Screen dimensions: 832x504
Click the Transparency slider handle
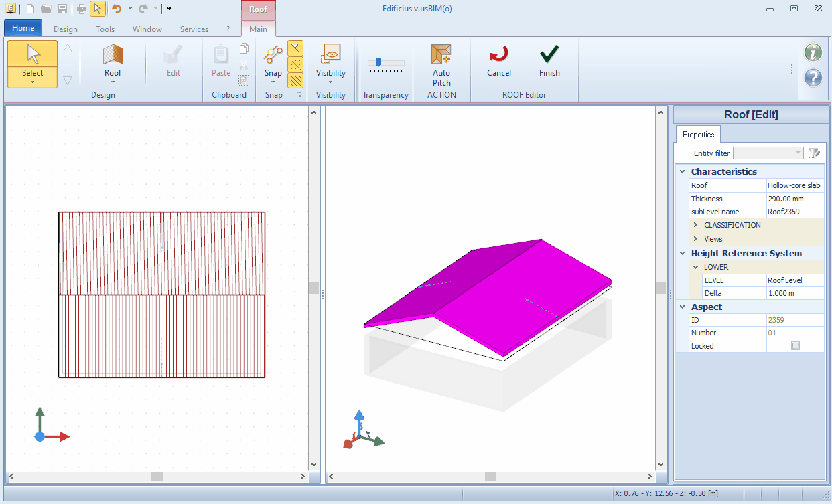point(378,62)
